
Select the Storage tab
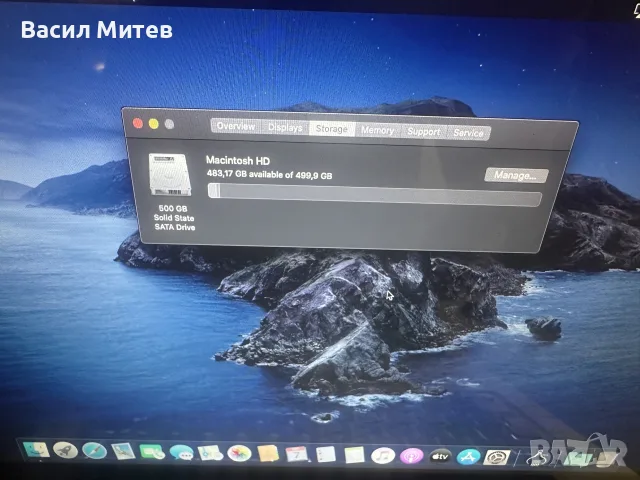pos(331,129)
